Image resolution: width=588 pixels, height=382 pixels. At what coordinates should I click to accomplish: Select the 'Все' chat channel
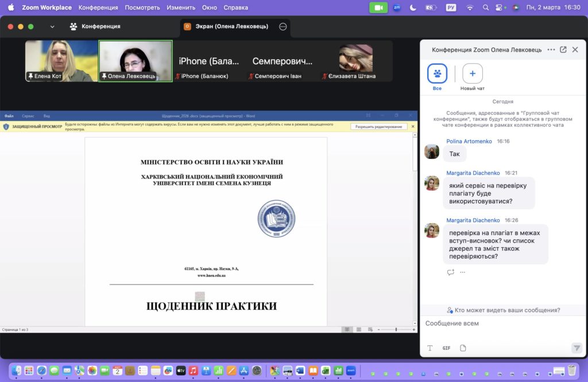coord(437,73)
